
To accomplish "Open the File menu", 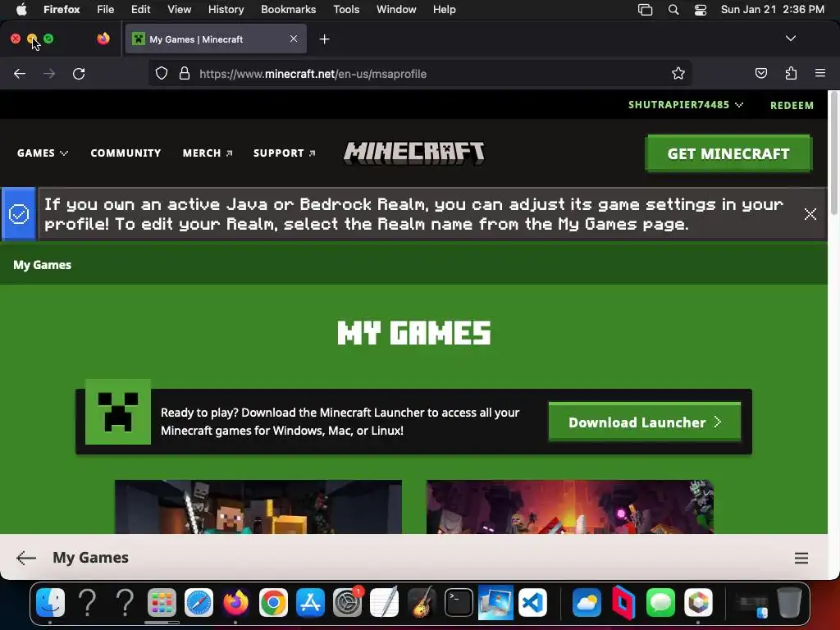I will click(105, 10).
